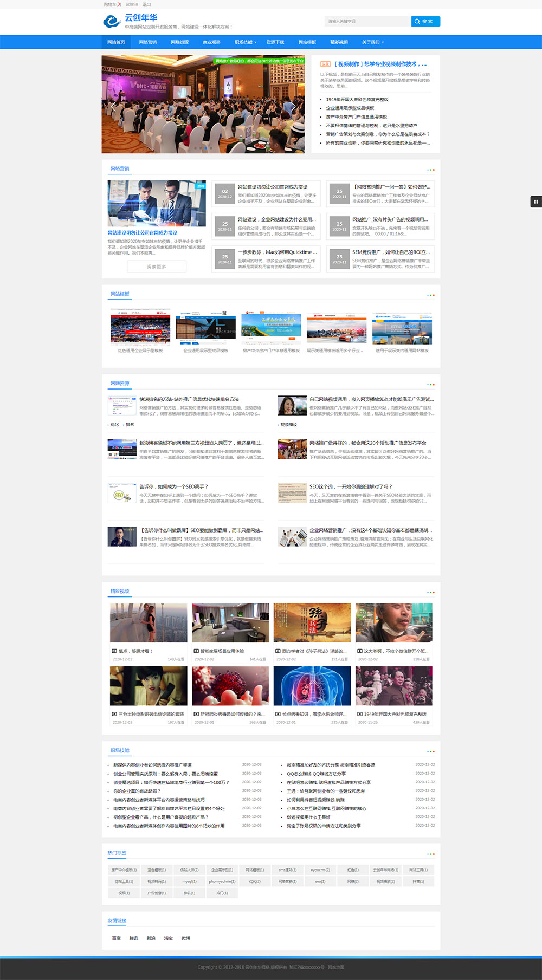Click the play icon beside 智能家居场景应用体验
The image size is (542, 980).
[196, 651]
